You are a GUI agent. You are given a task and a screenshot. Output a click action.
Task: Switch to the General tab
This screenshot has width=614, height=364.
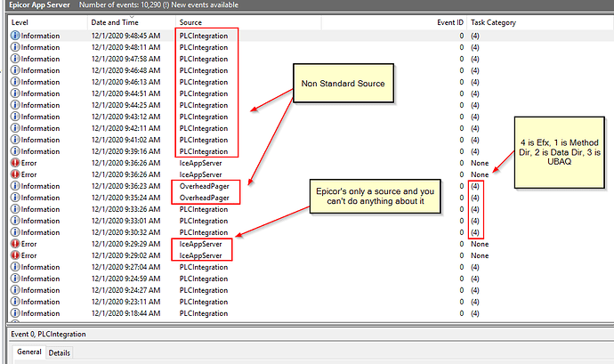click(x=29, y=352)
